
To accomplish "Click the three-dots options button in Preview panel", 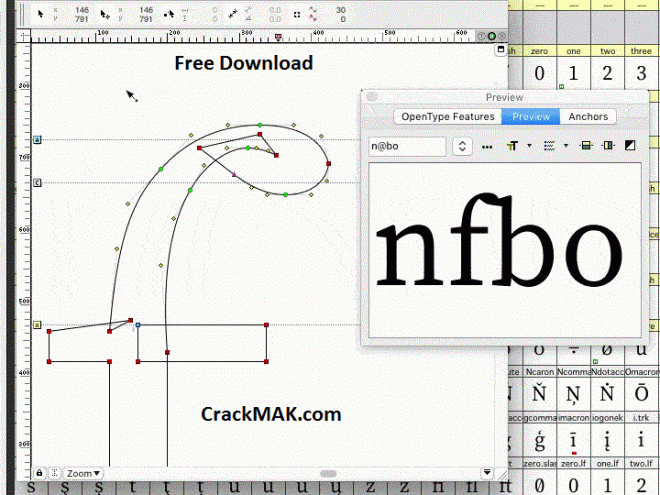I will point(487,147).
